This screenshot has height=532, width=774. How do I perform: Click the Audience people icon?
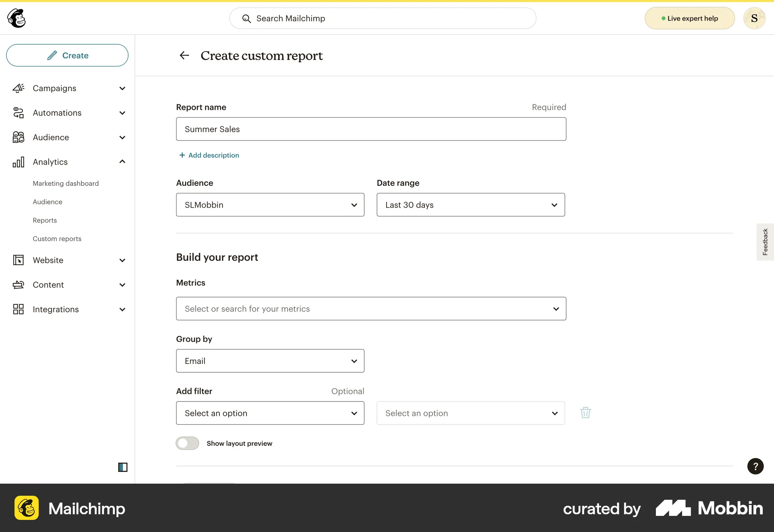[x=19, y=137]
